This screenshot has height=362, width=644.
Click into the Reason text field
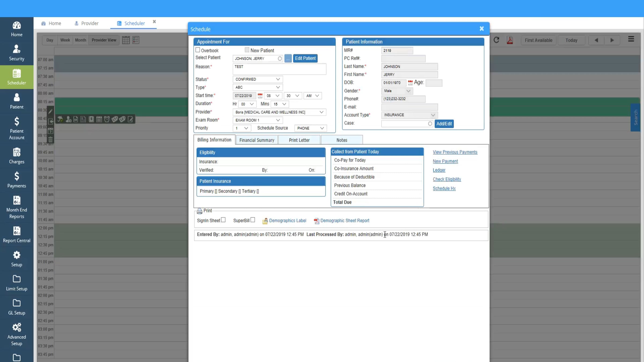coord(279,69)
